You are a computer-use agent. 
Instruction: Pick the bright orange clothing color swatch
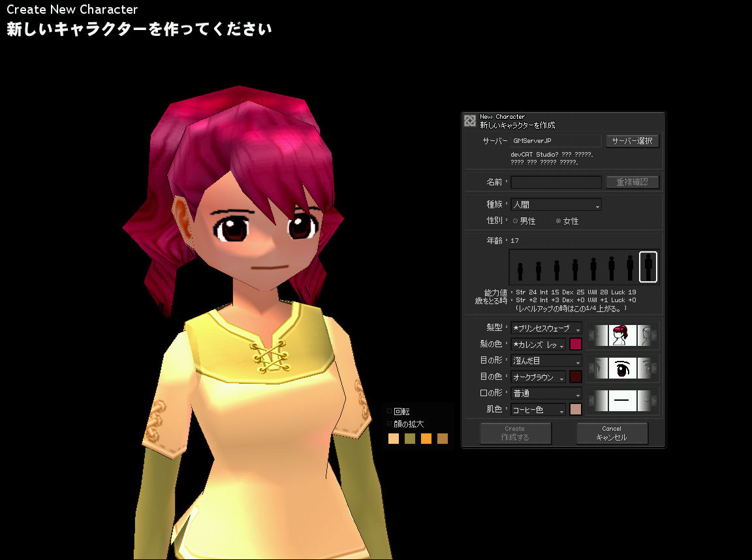[426, 439]
